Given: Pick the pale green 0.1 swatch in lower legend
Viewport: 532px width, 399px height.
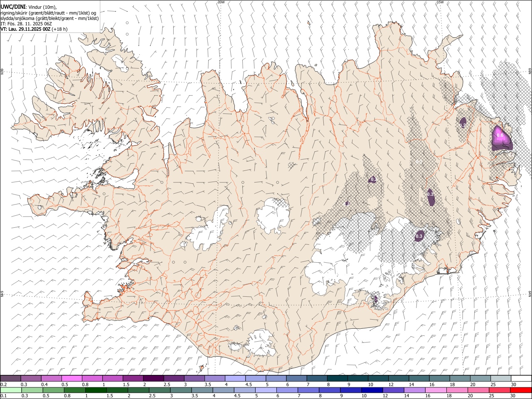Looking at the screenshot, I should point(11,390).
